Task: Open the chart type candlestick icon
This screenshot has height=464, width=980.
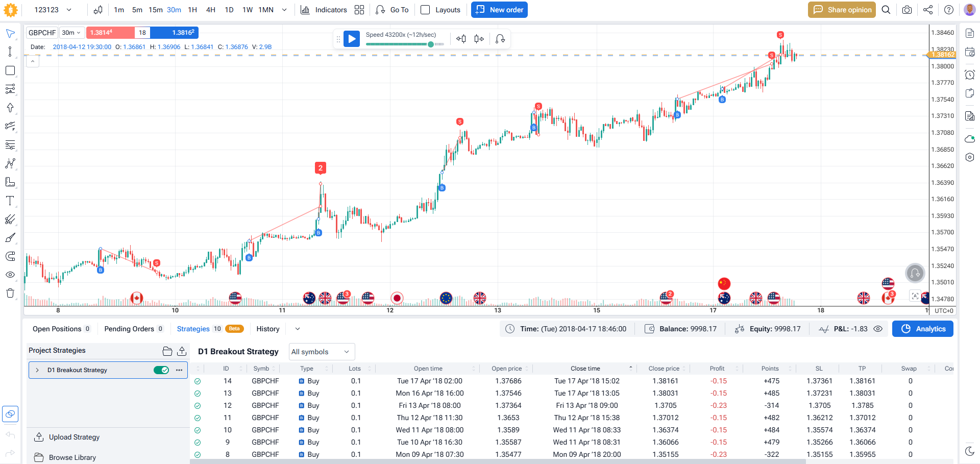Action: [x=98, y=10]
